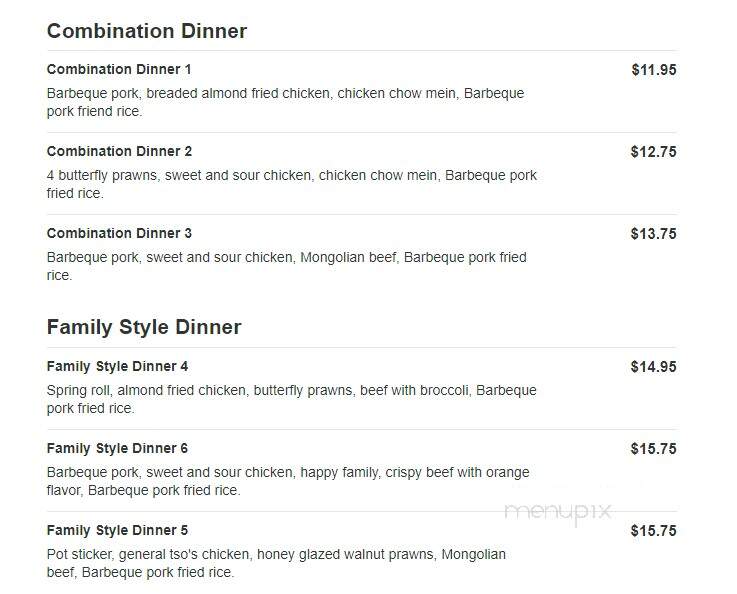737x594 pixels.
Task: Click the Pot sticker description of Dinner 5
Action: 276,563
